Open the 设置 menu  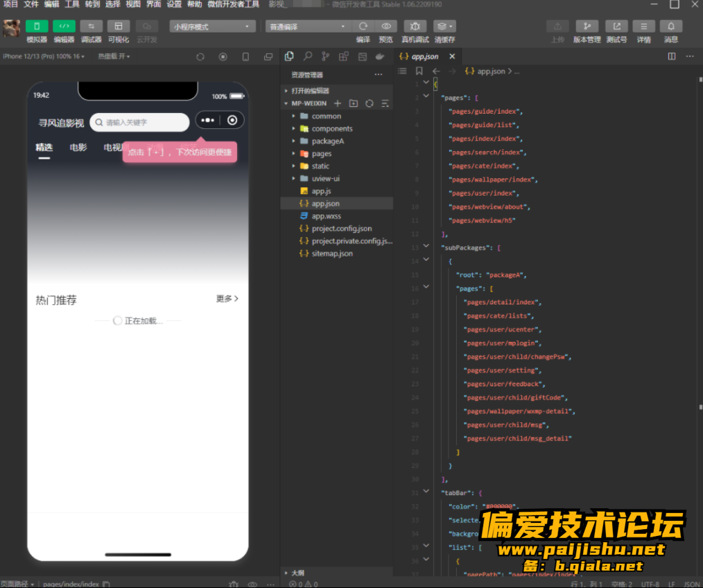(x=174, y=4)
